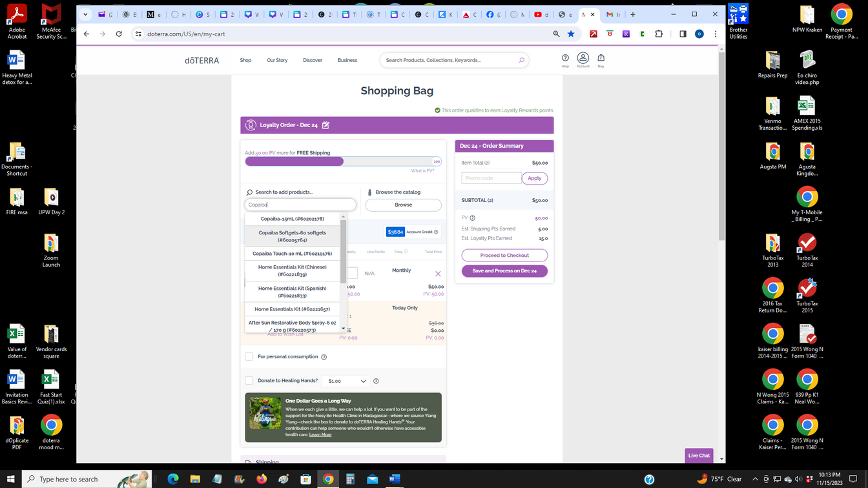Screen dimensions: 868x488
Task: Click the Apply promo code button
Action: pos(535,178)
